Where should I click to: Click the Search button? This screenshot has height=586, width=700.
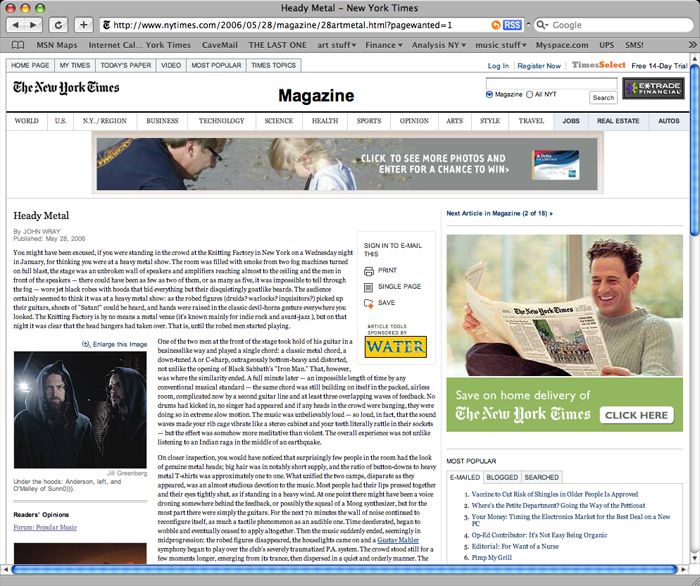pyautogui.click(x=603, y=97)
